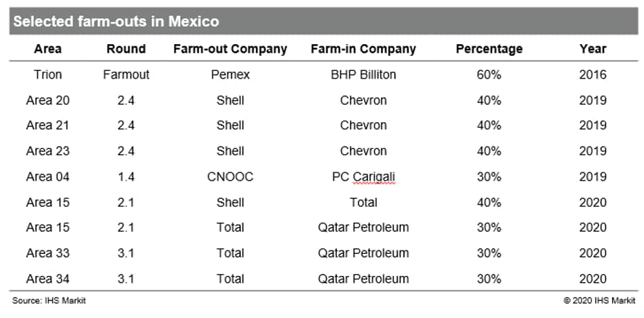Click the 'Source: IHS Markit' footnote

point(49,301)
